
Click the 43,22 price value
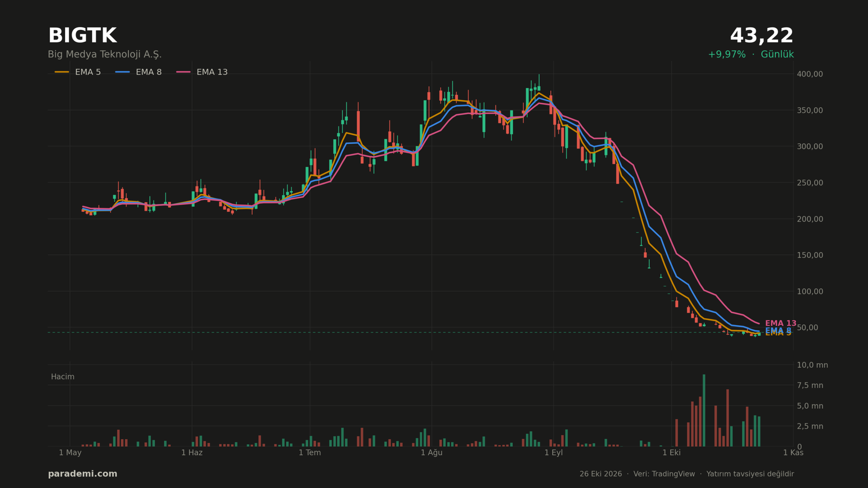click(x=762, y=36)
